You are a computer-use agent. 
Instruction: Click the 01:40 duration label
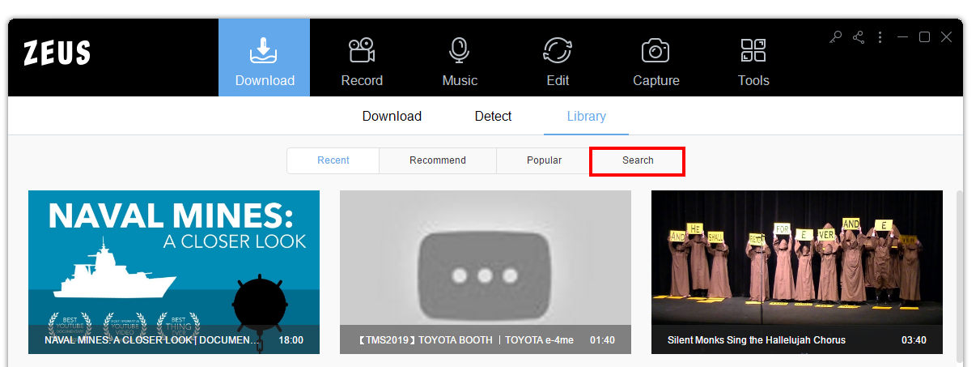click(x=603, y=340)
